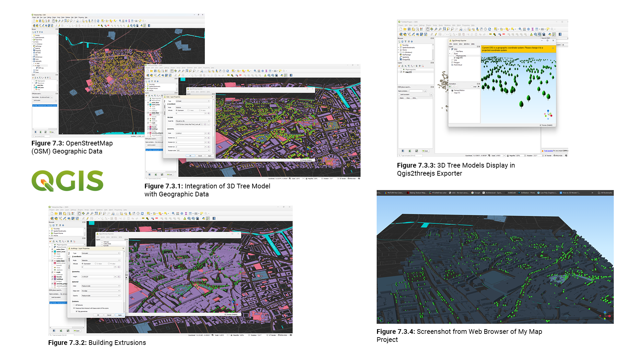Select the Pan Map hand tool in the Untitled Project QGIS window
The height and width of the screenshot is (362, 644).
point(428,29)
